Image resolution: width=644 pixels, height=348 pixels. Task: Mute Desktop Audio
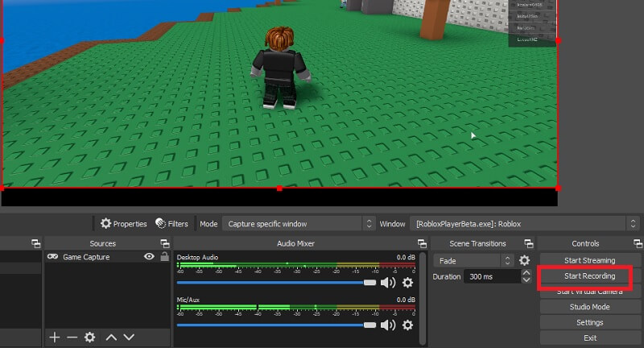(x=388, y=283)
